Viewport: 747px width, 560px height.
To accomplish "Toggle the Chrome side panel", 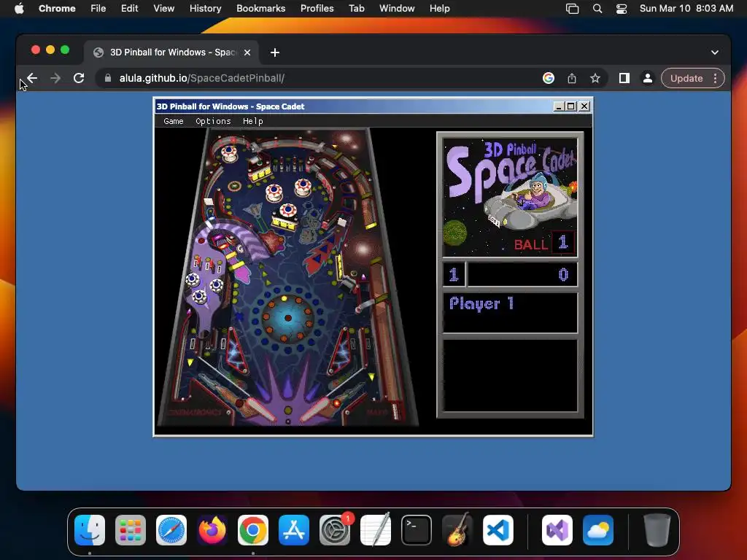I will click(x=624, y=78).
